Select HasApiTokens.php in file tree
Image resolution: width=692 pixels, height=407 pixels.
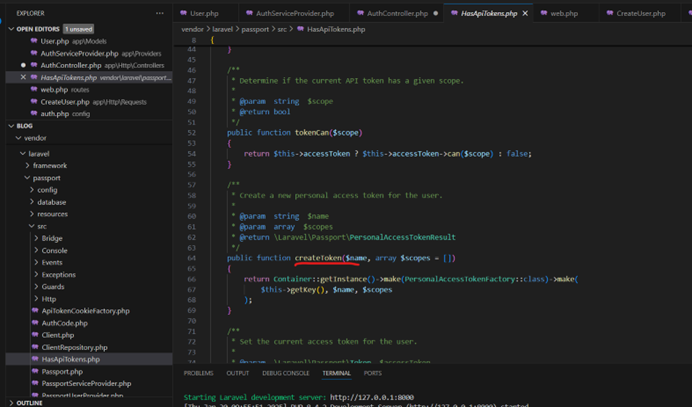pos(89,359)
